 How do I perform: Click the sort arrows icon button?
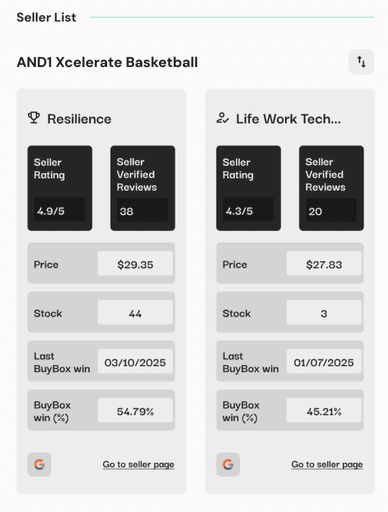361,62
